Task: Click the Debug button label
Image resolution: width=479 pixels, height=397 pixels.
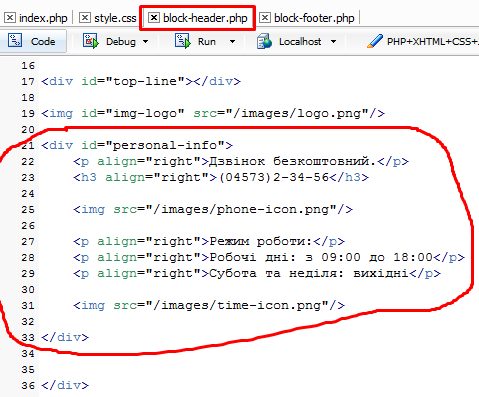Action: coord(121,42)
